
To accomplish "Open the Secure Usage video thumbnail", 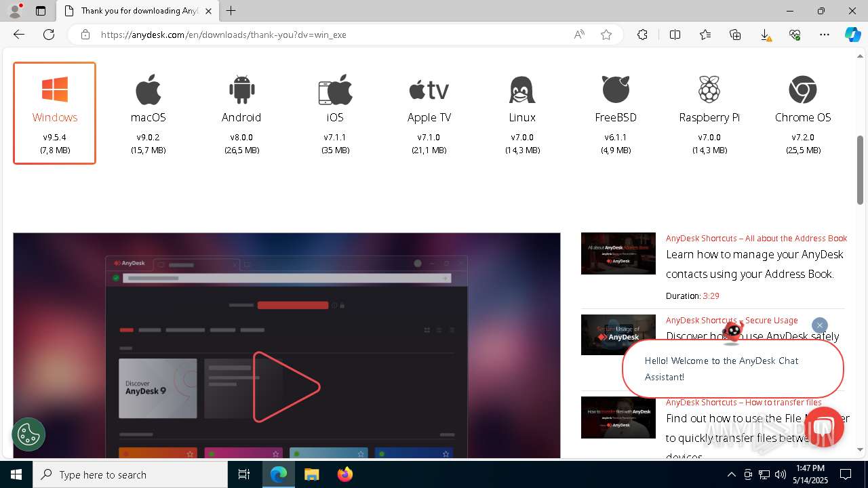I will click(618, 335).
